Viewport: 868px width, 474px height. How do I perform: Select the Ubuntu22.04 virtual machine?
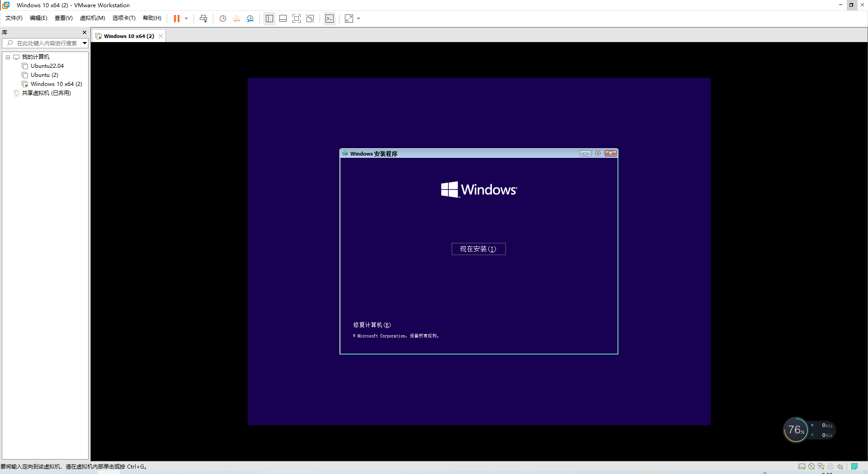[47, 66]
